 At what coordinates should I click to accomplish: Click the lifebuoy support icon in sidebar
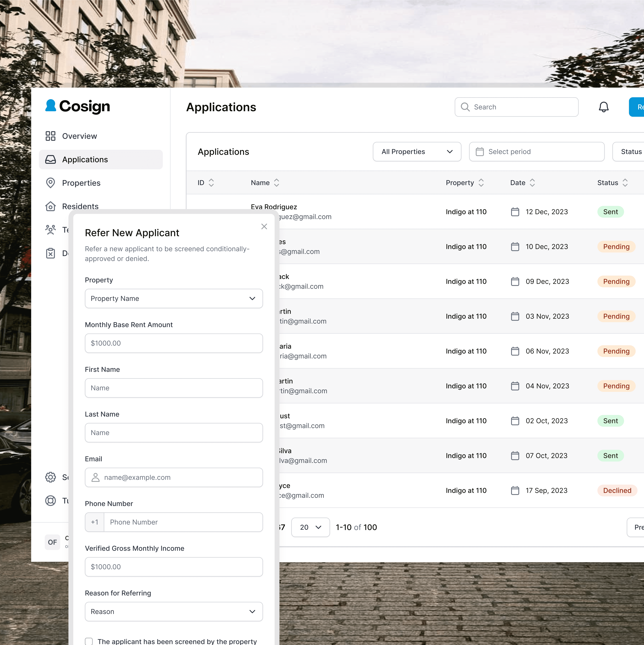pos(50,500)
